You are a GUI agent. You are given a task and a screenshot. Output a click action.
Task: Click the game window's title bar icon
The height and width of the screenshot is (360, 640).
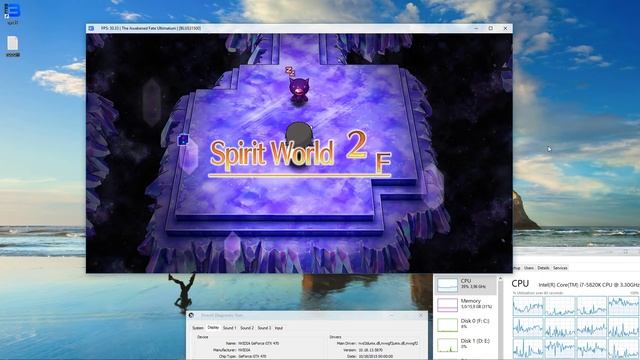[x=91, y=28]
